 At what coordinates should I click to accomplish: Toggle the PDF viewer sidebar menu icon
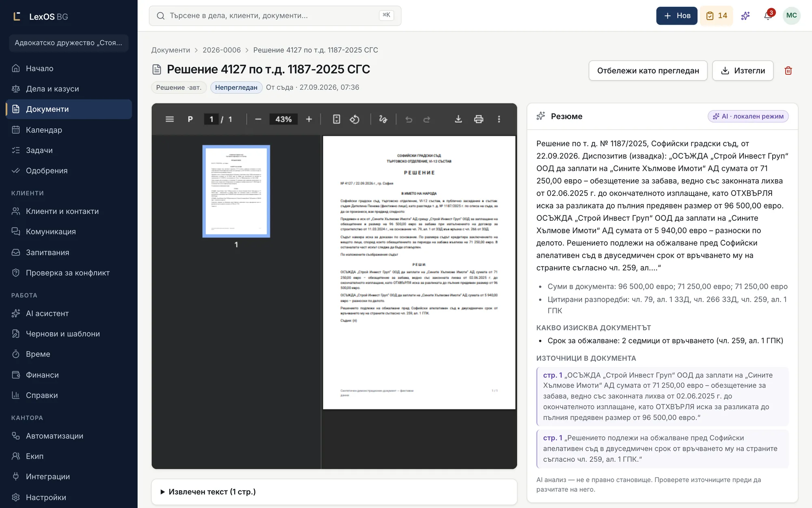tap(170, 119)
